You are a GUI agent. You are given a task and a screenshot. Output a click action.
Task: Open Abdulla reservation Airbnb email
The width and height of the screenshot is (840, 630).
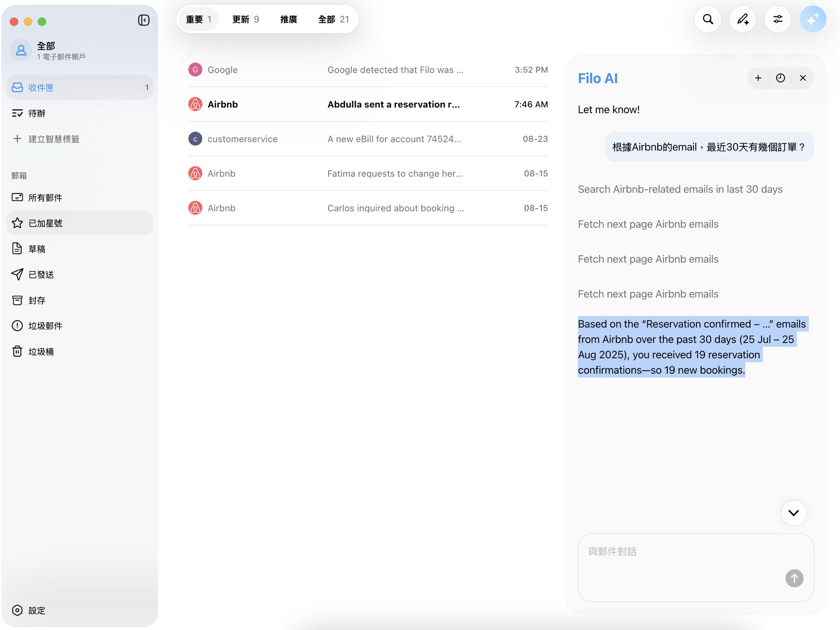367,104
